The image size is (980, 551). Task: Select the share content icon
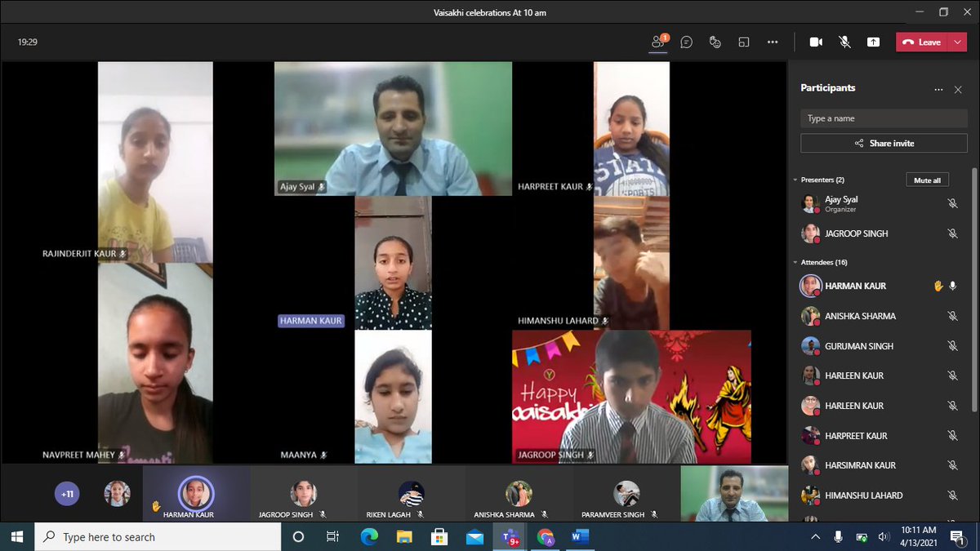coord(873,42)
